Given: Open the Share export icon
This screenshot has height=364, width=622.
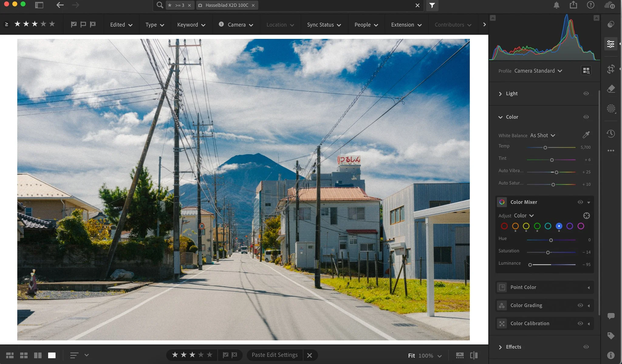Looking at the screenshot, I should click(x=573, y=5).
